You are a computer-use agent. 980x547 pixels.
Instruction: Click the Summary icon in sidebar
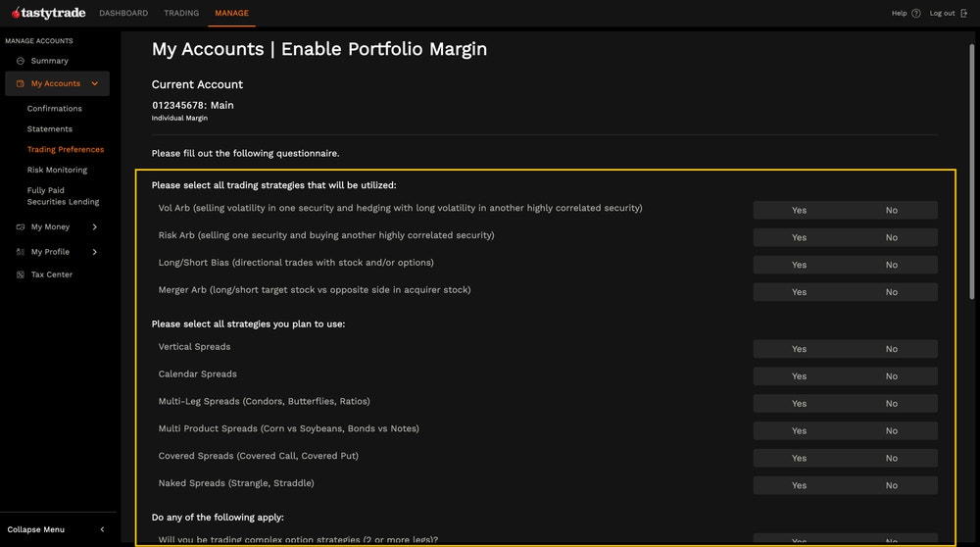click(20, 61)
